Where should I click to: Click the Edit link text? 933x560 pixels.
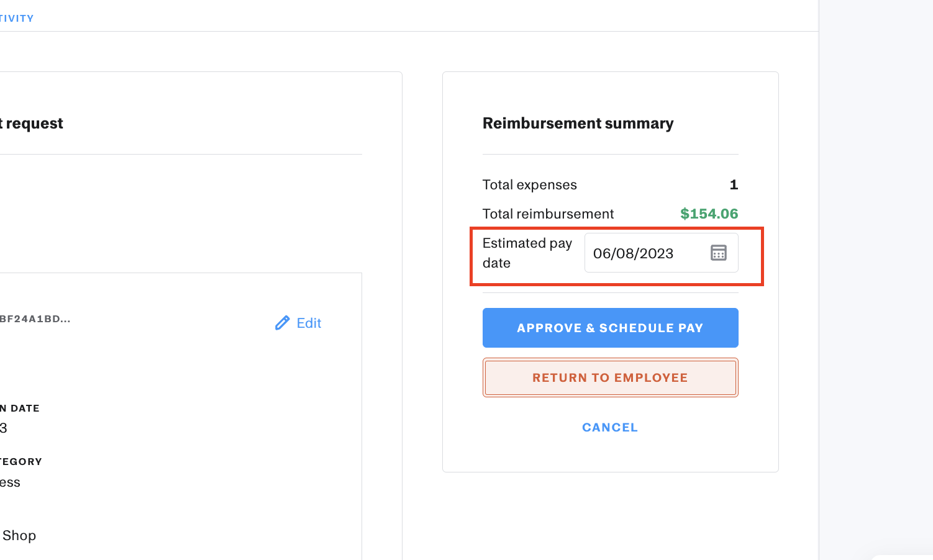tap(309, 323)
